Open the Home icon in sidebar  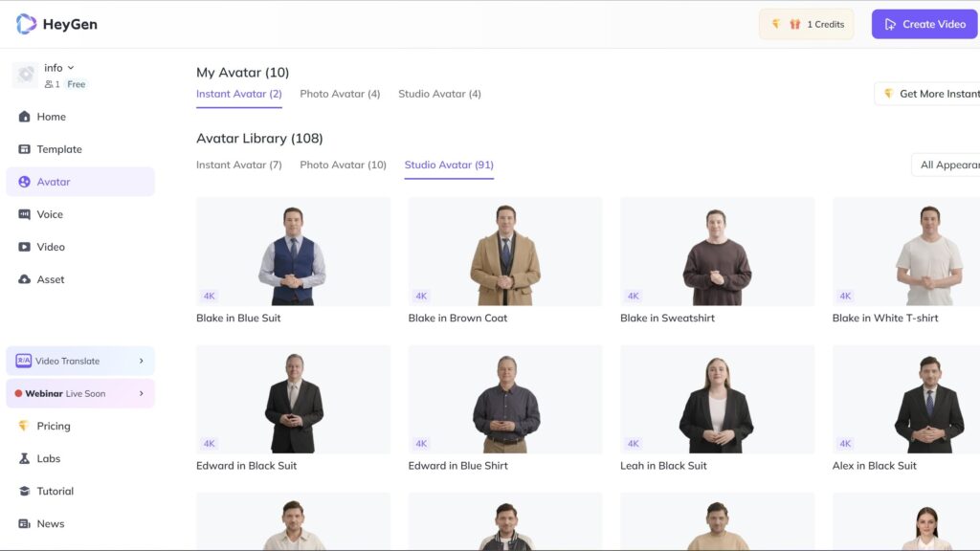click(24, 116)
